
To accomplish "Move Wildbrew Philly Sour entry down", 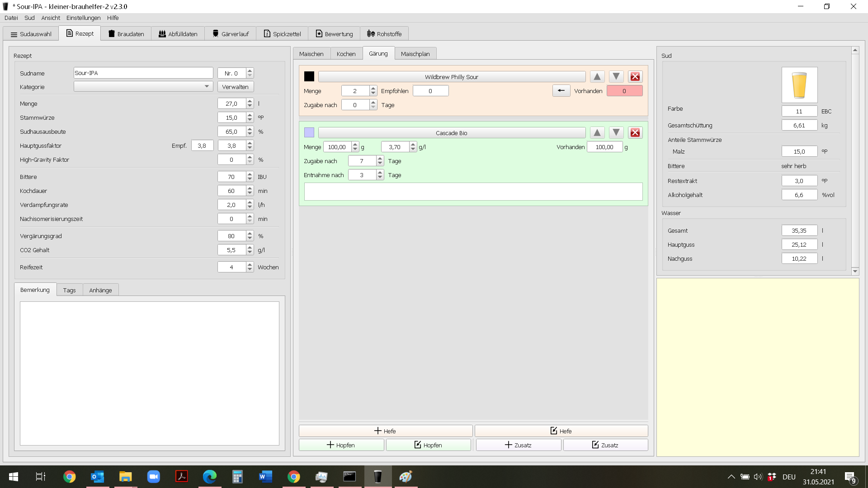I will 616,77.
